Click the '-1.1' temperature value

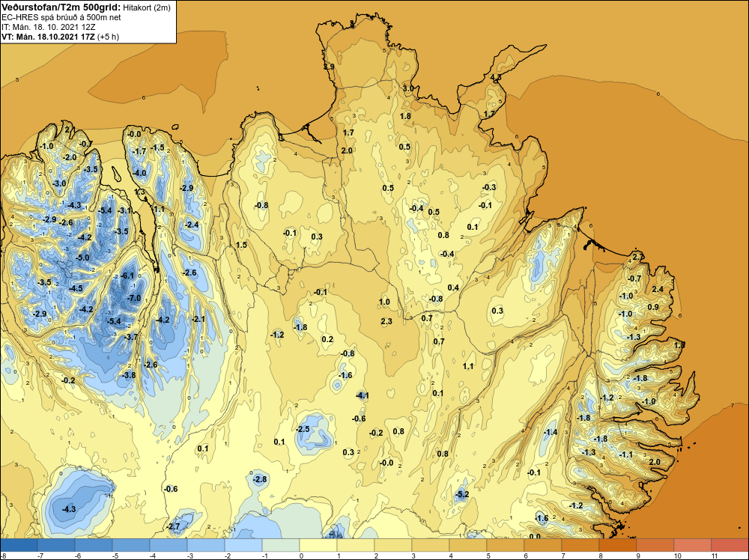[x=625, y=454]
